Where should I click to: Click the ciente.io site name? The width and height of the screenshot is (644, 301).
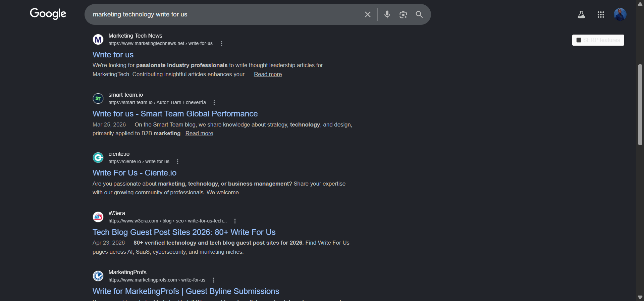119,154
